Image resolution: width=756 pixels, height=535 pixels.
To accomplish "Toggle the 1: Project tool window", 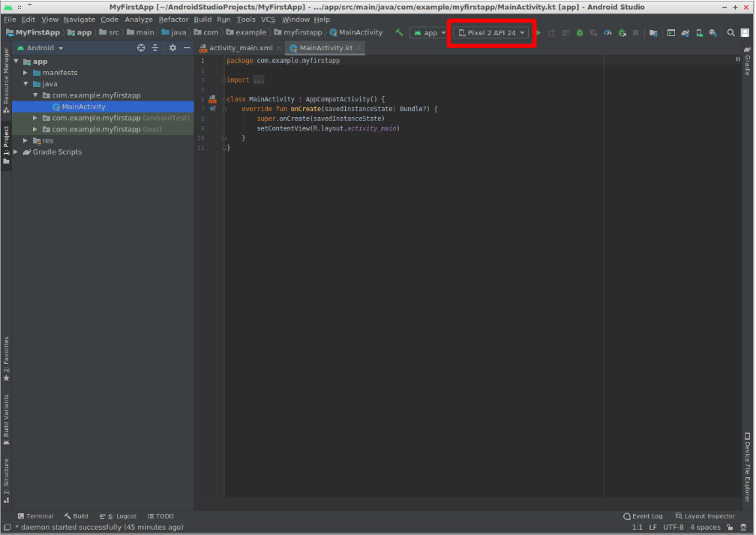I will coord(6,145).
